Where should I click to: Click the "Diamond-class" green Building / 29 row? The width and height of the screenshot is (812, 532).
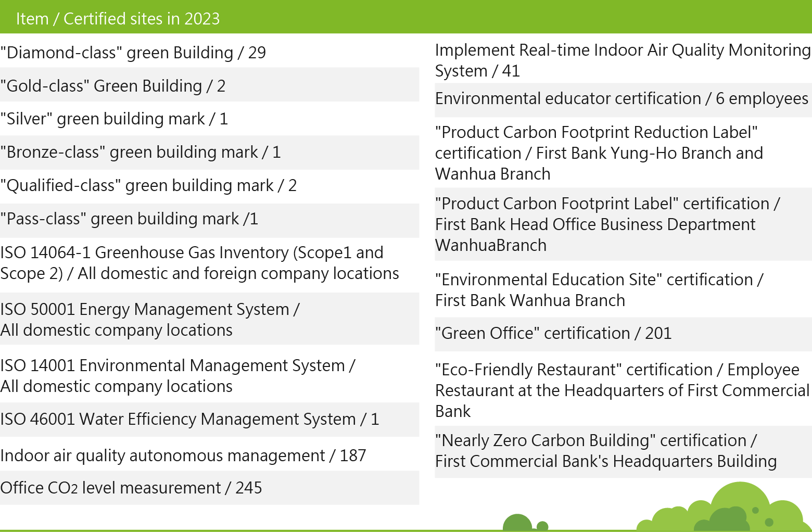209,53
